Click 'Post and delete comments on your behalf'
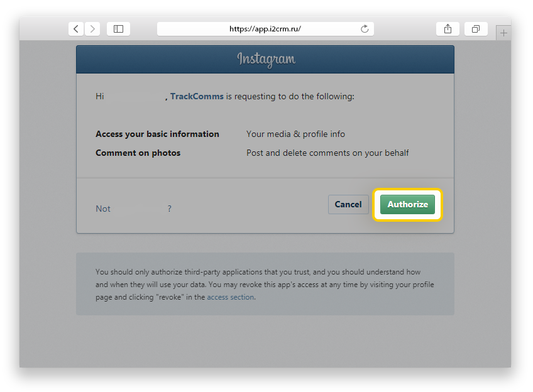This screenshot has width=533, height=392. tap(327, 153)
